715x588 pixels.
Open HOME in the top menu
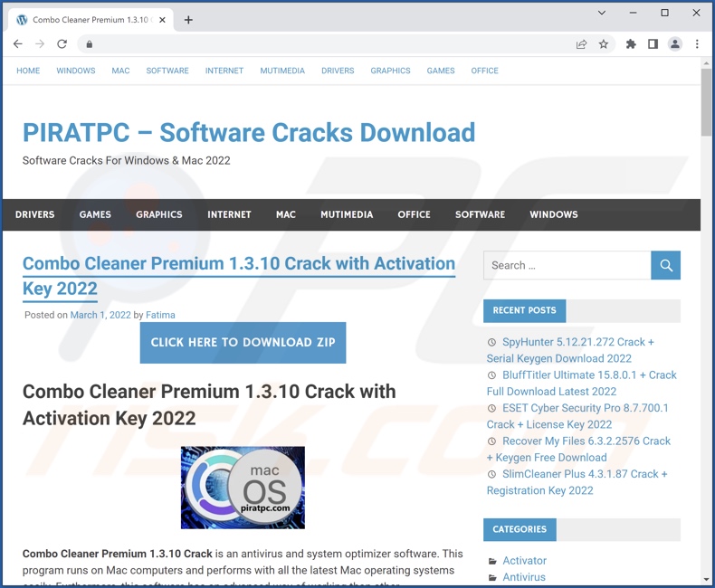tap(28, 71)
